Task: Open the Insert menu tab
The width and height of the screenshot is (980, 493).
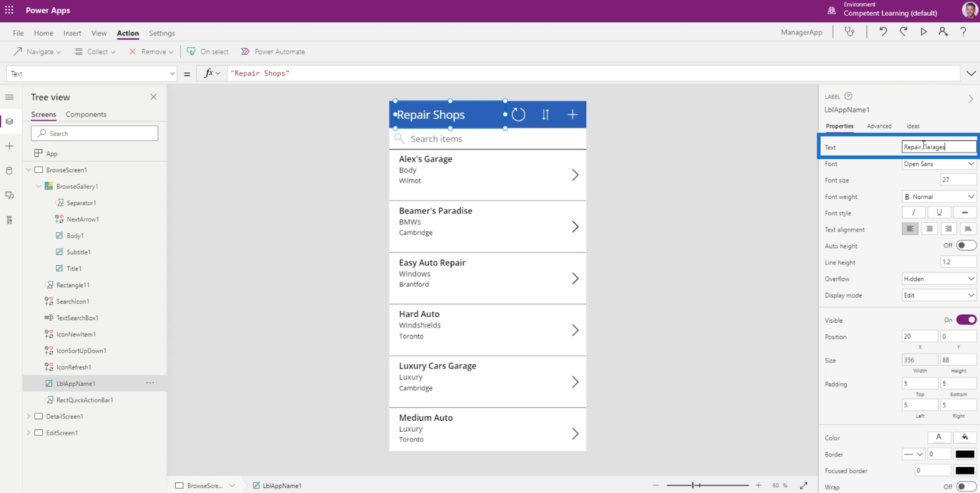Action: pyautogui.click(x=72, y=33)
